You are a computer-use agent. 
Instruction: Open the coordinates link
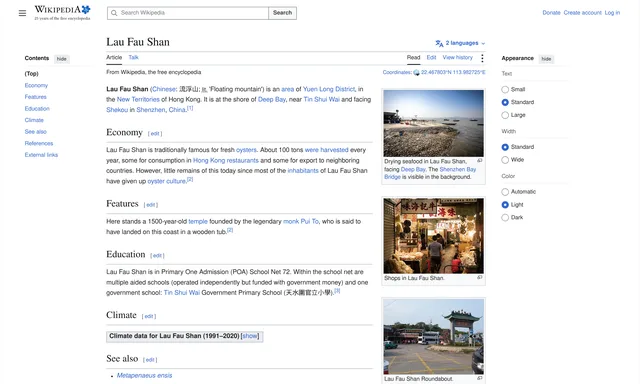453,72
